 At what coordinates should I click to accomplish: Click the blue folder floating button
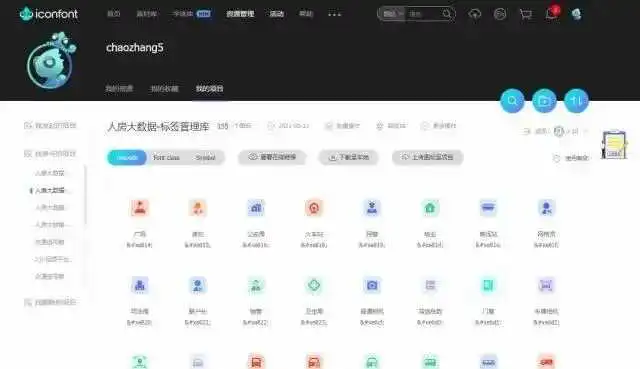tap(544, 100)
